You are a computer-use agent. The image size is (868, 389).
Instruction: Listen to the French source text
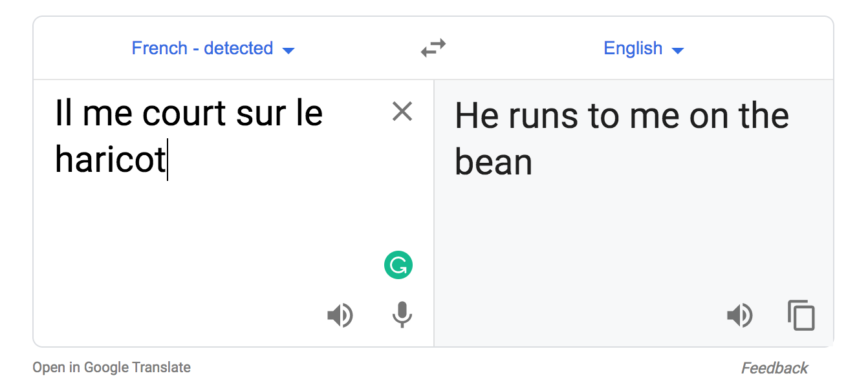pos(340,316)
